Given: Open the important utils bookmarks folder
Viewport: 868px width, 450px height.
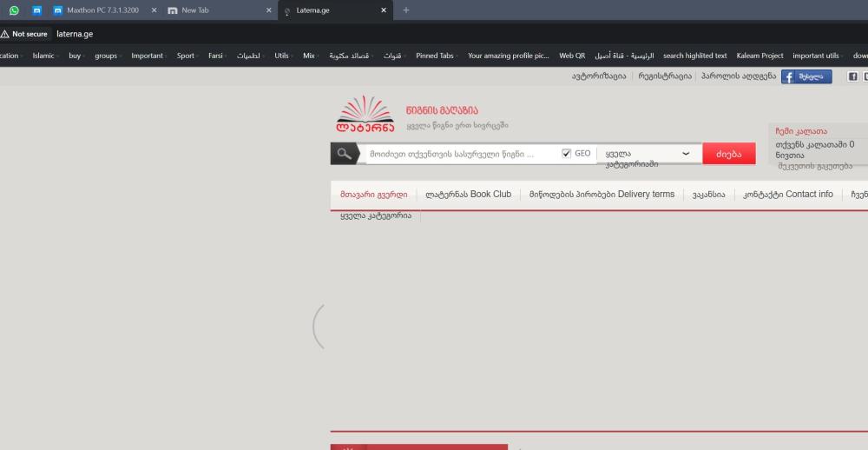Looking at the screenshot, I should (818, 56).
